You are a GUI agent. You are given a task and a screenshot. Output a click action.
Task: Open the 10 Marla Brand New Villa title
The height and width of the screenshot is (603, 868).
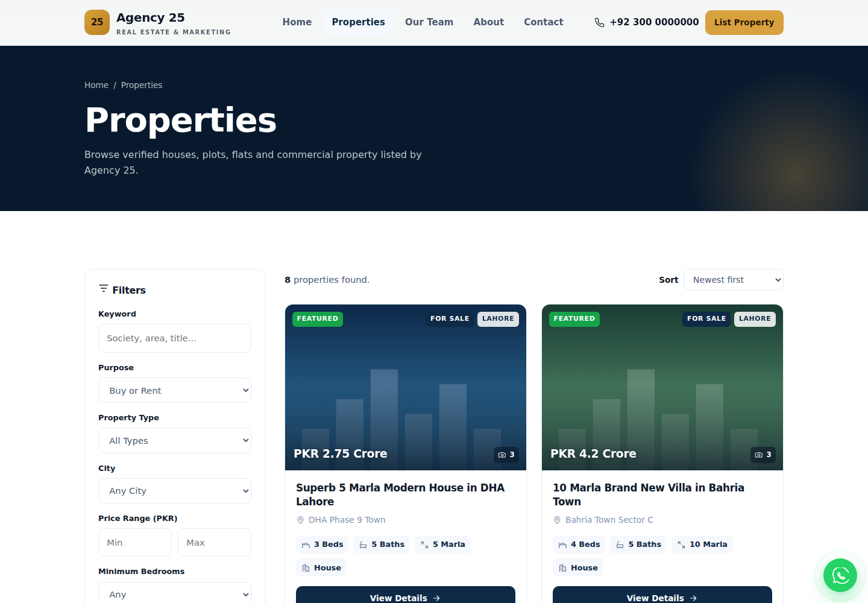tap(649, 494)
